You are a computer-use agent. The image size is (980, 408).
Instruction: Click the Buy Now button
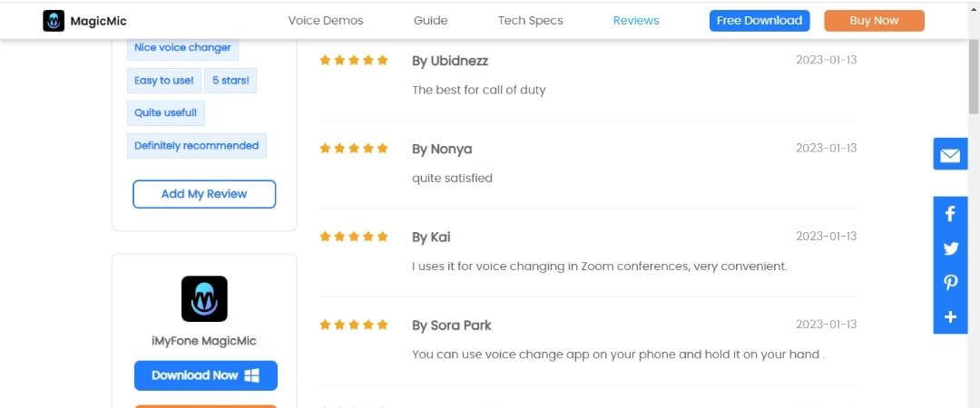[874, 20]
